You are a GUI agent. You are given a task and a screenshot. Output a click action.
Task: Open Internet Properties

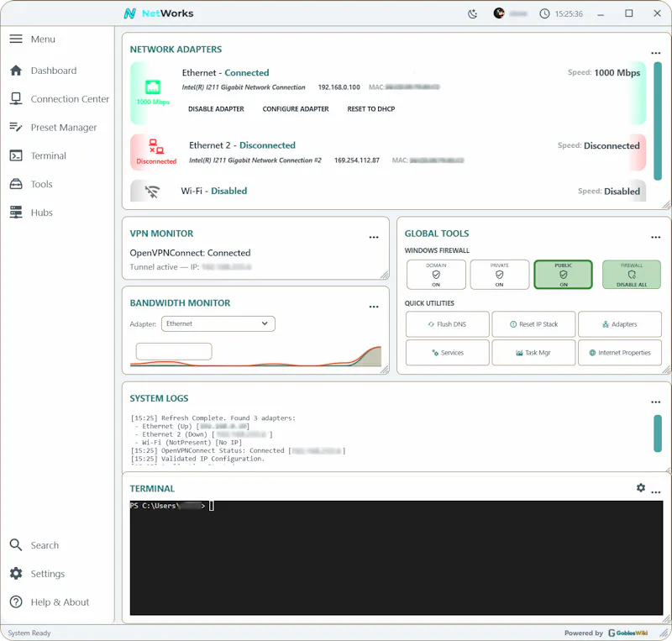620,353
